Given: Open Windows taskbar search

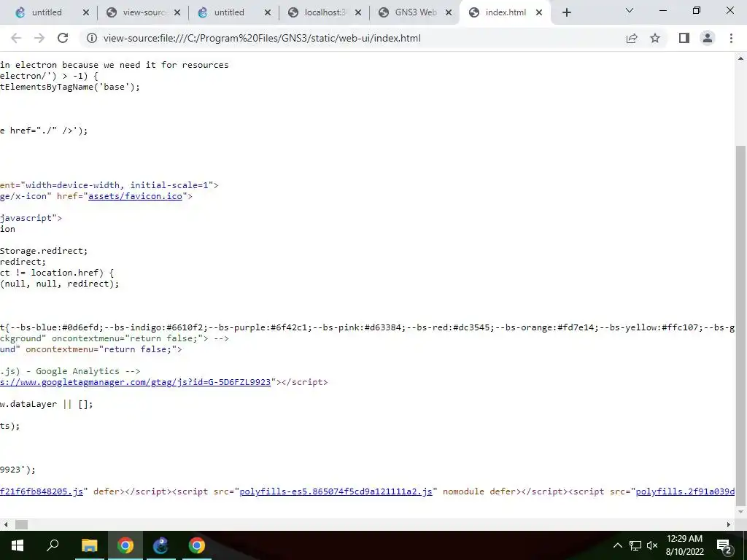Looking at the screenshot, I should pos(53,545).
